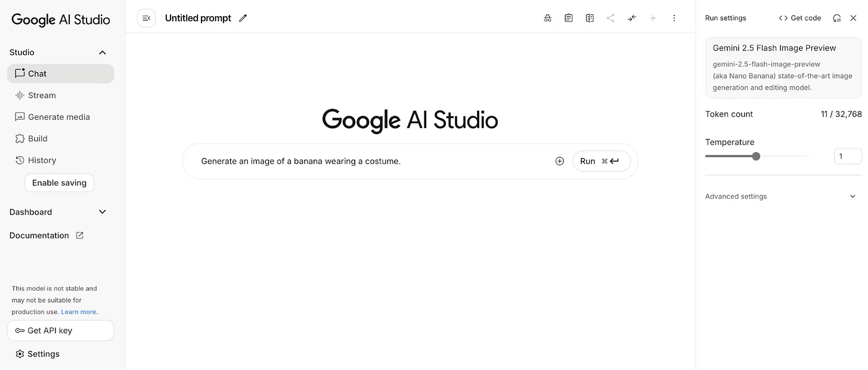The width and height of the screenshot is (868, 370).
Task: Click the collapse arrows icon in the top toolbar
Action: [632, 18]
